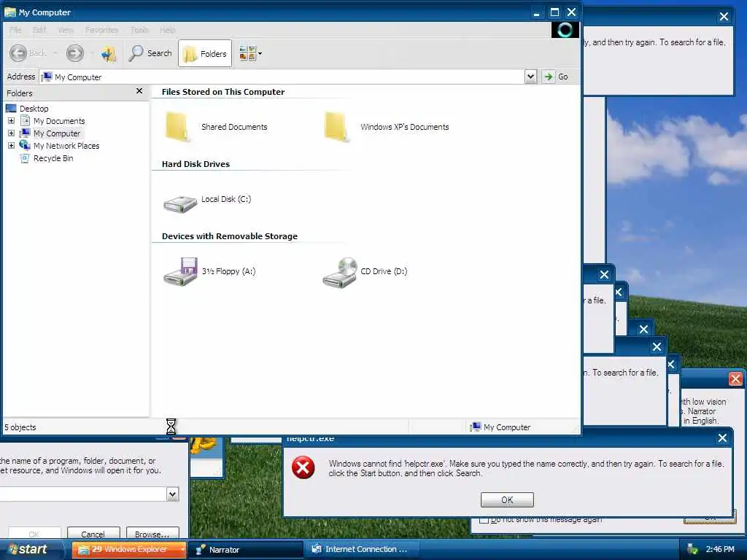This screenshot has width=747, height=560.
Task: Click the Start button on the taskbar
Action: (31, 550)
